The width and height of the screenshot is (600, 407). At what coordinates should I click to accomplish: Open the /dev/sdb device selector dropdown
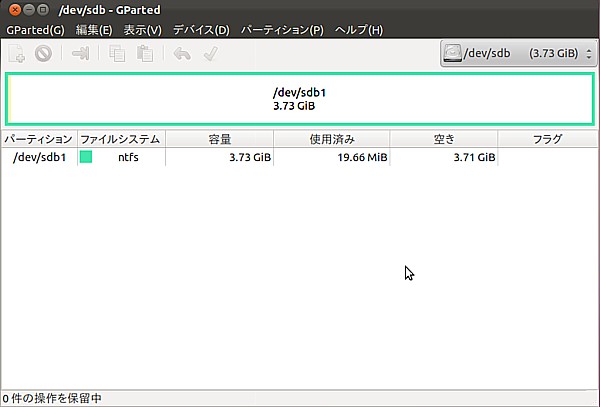pyautogui.click(x=518, y=53)
